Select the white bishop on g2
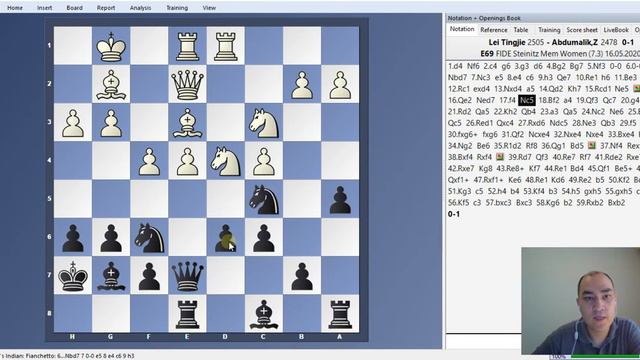 [x=111, y=84]
